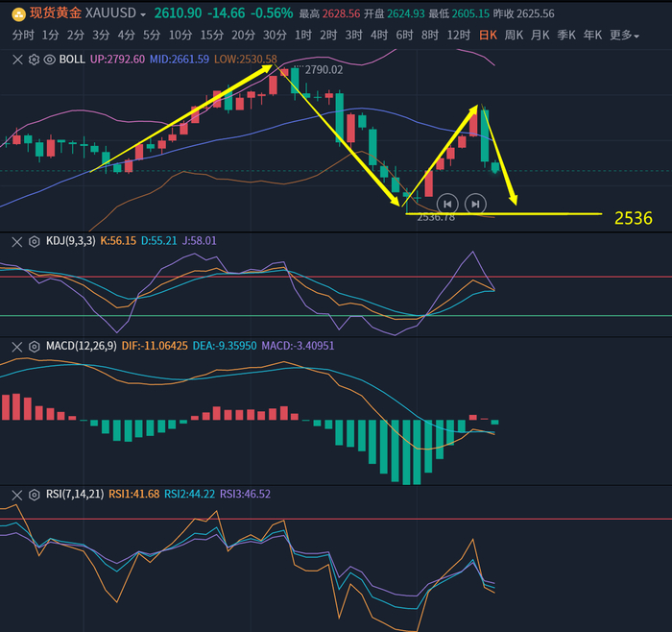
Task: Click the MACD DIF:-11.06425 value
Action: (155, 346)
